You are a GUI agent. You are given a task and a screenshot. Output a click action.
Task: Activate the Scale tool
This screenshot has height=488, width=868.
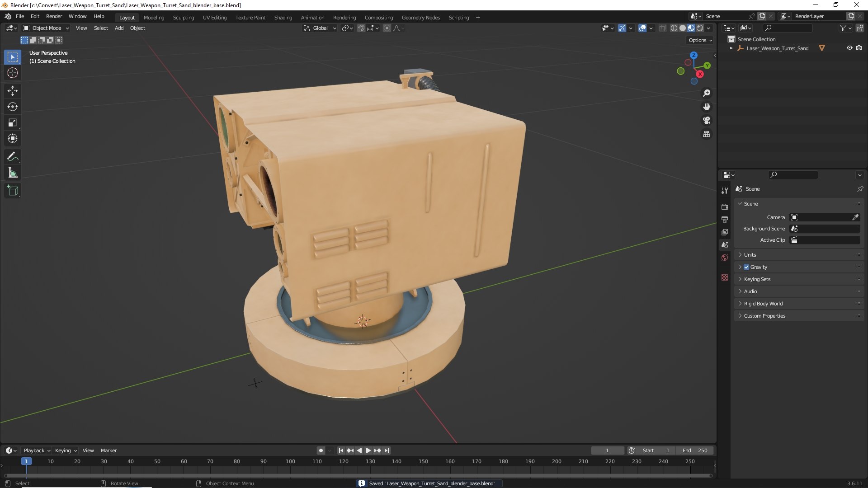13,122
